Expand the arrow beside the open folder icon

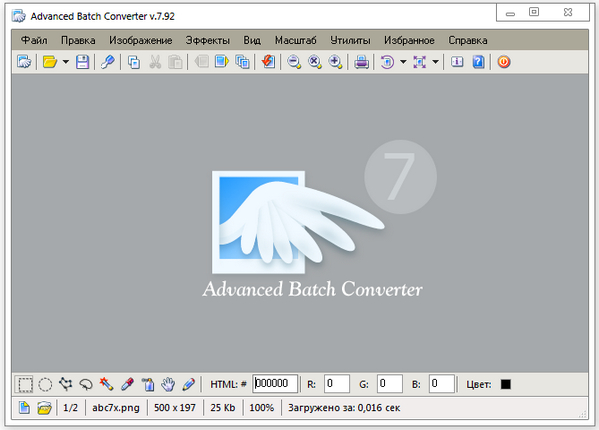(x=66, y=61)
